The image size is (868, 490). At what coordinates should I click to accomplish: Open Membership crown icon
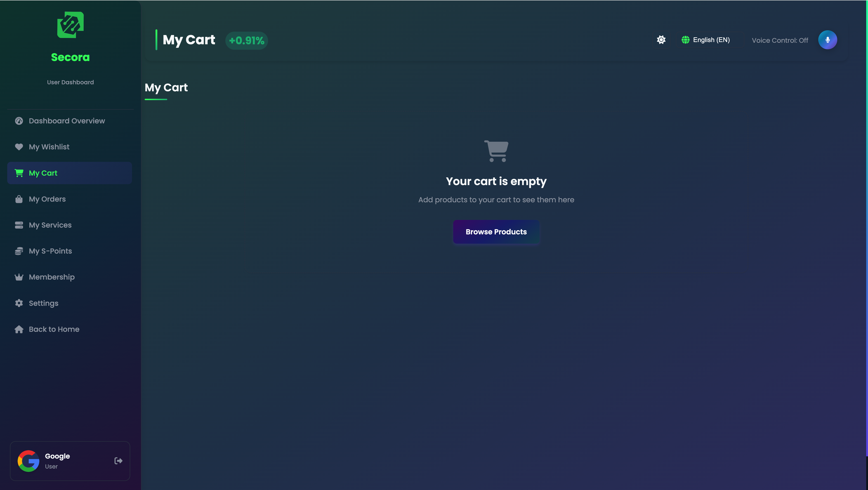point(19,277)
